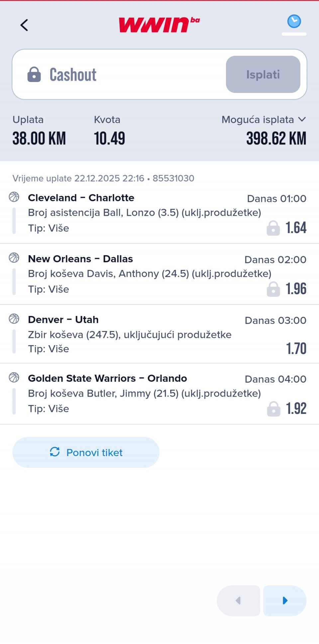Tap basketball icon beside New Orleans - Dallas
319x644 pixels.
click(14, 258)
